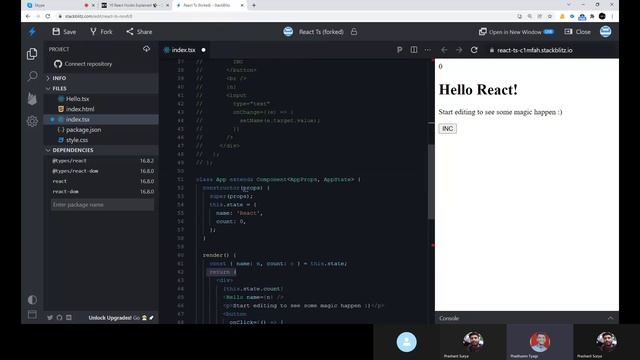Click the cloud upload icon in the Project header
This screenshot has height=360, width=640.
click(x=147, y=49)
